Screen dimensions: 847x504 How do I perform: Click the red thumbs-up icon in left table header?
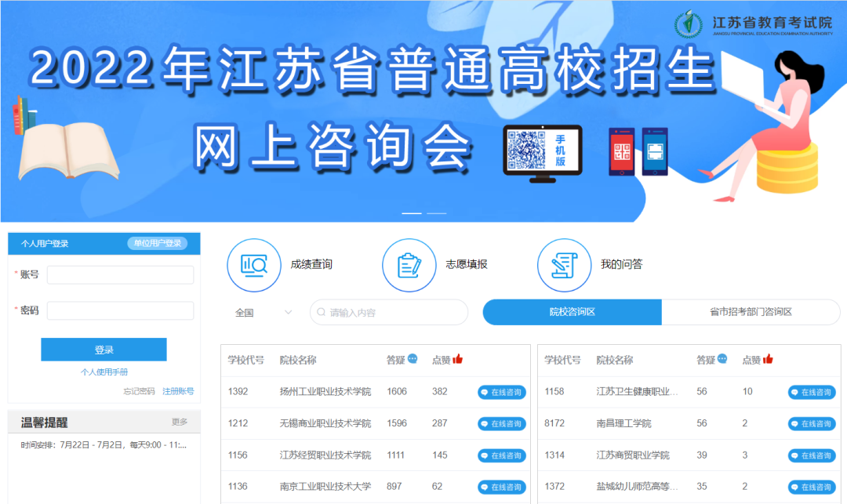(458, 360)
